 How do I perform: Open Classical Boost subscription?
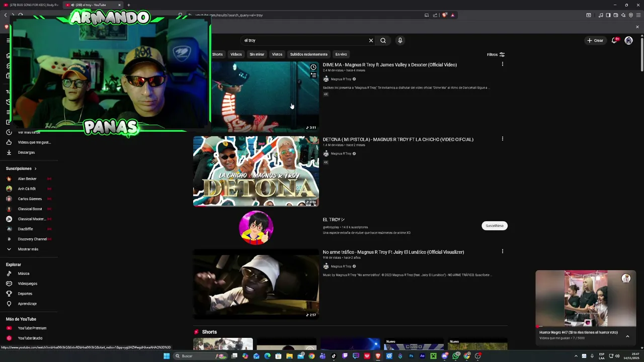click(x=30, y=209)
